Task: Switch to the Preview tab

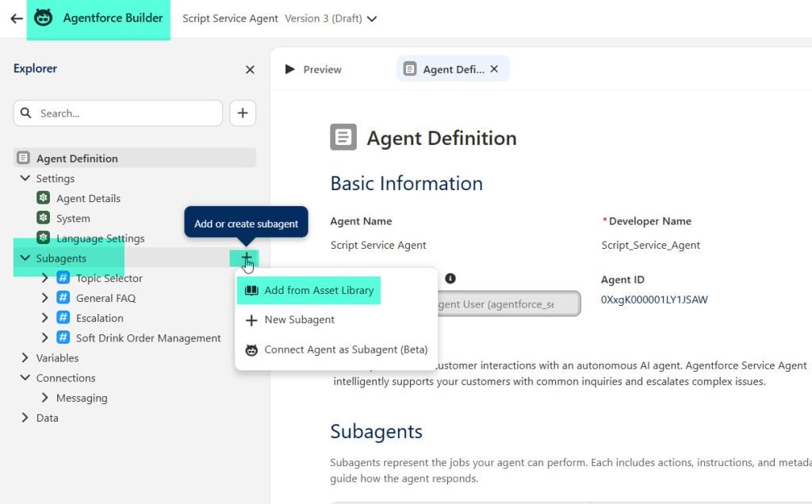Action: coord(314,69)
